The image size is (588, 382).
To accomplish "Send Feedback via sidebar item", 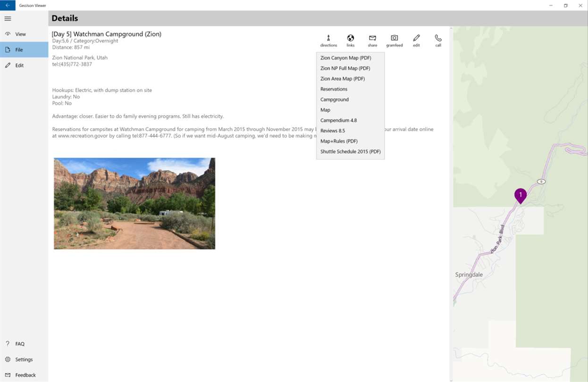I will tap(24, 375).
